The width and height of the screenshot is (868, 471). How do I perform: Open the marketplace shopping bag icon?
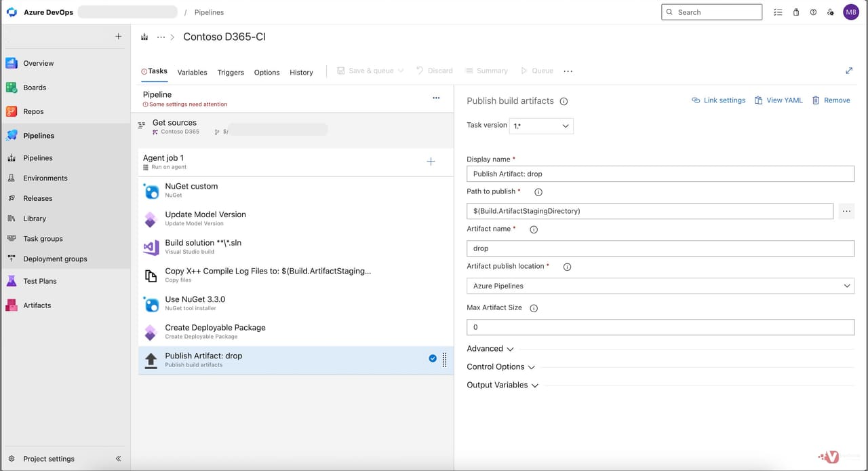(x=796, y=12)
